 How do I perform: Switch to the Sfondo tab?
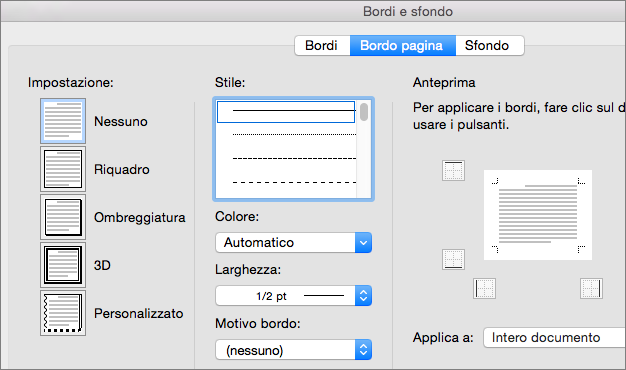(489, 46)
